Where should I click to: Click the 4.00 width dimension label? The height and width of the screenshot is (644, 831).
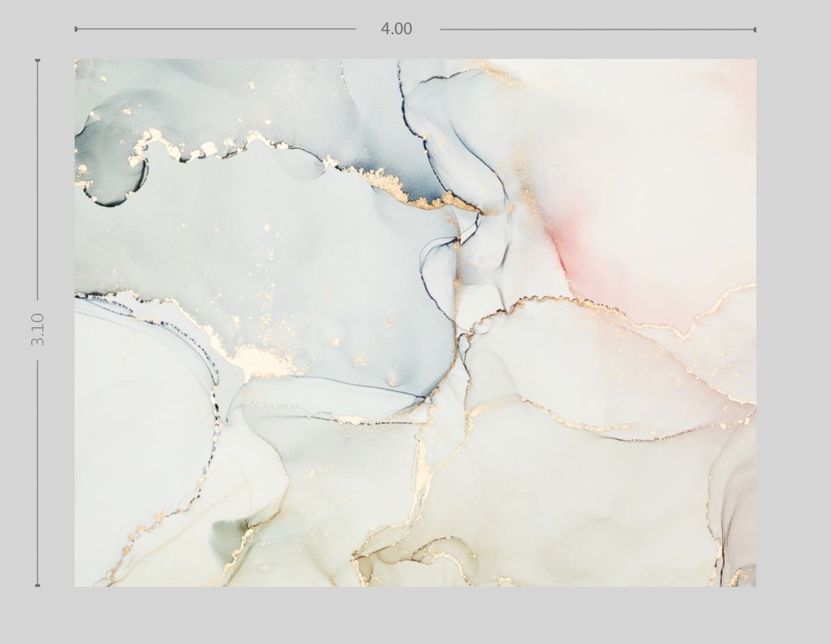397,29
